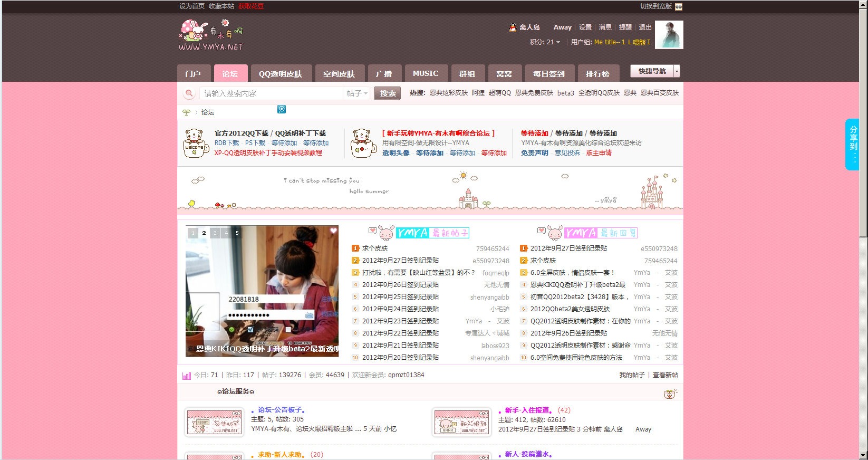Click the sprout home icon in breadcrumb
Viewport: 868px width, 460px height.
tap(186, 112)
